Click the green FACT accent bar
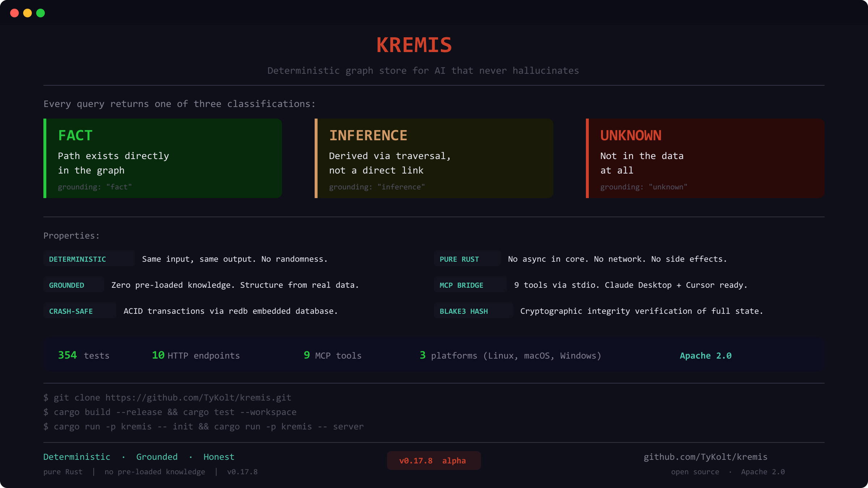The image size is (868, 488). tap(44, 158)
